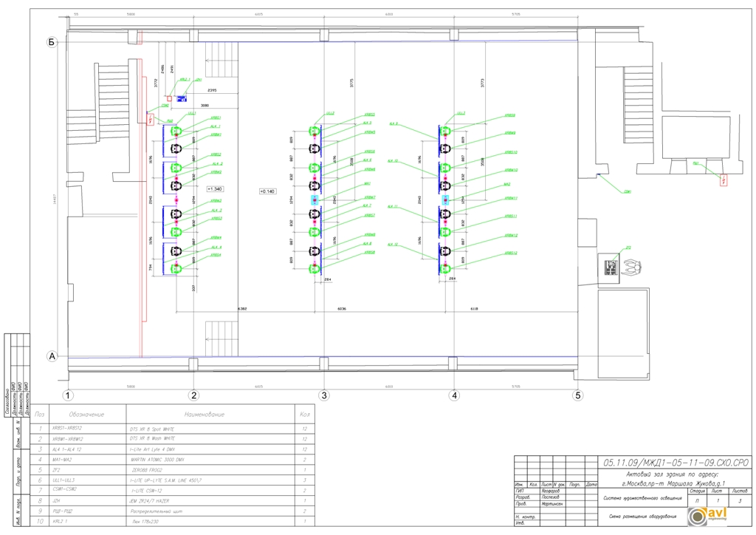756x535 pixels.
Task: Click the ULL2 label
Action: (330, 113)
